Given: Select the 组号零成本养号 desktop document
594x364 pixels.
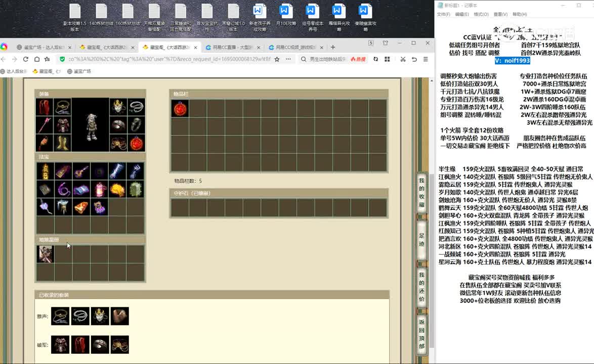Looking at the screenshot, I should coord(313,18).
